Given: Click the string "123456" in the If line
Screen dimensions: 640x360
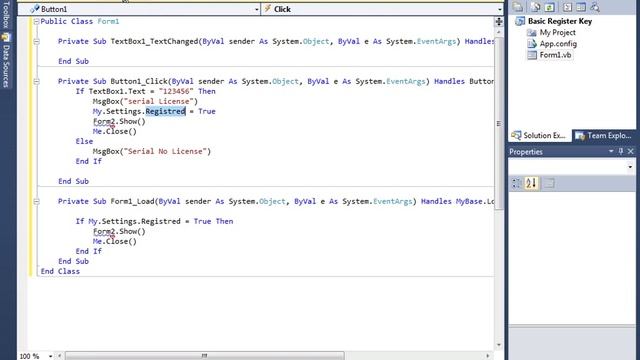Looking at the screenshot, I should (x=176, y=91).
